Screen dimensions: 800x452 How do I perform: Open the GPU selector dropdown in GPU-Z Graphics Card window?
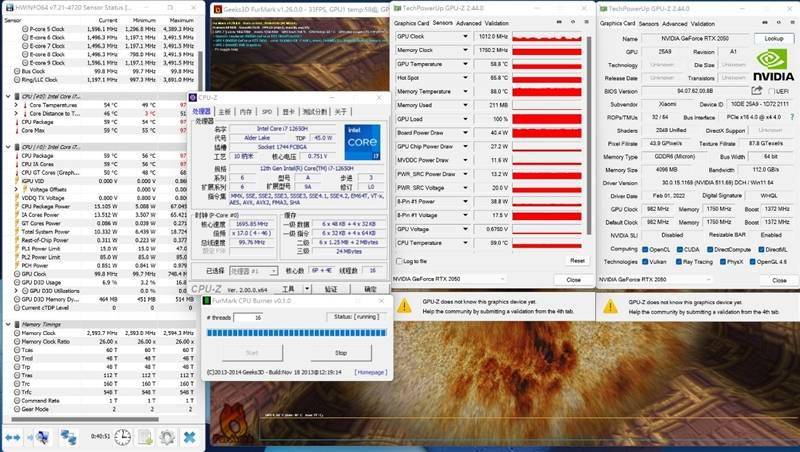pos(655,280)
